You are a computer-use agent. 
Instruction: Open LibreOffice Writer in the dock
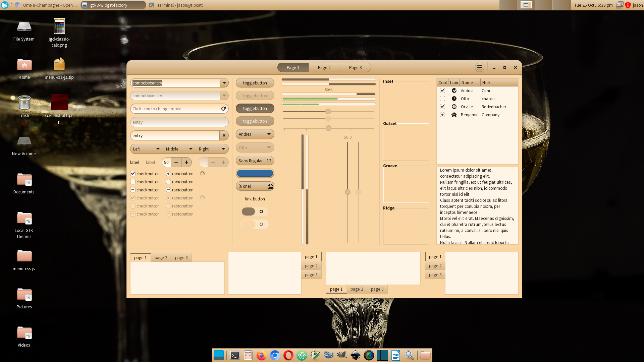tap(396, 355)
